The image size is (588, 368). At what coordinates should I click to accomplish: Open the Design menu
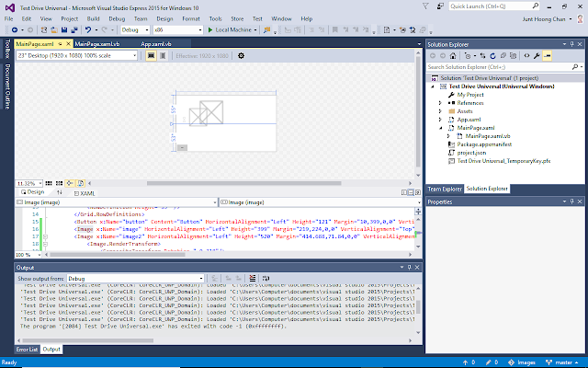(x=164, y=18)
